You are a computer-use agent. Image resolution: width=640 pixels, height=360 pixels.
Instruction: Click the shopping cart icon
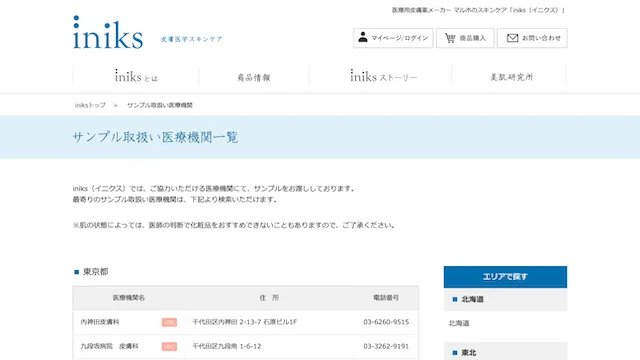coord(450,38)
